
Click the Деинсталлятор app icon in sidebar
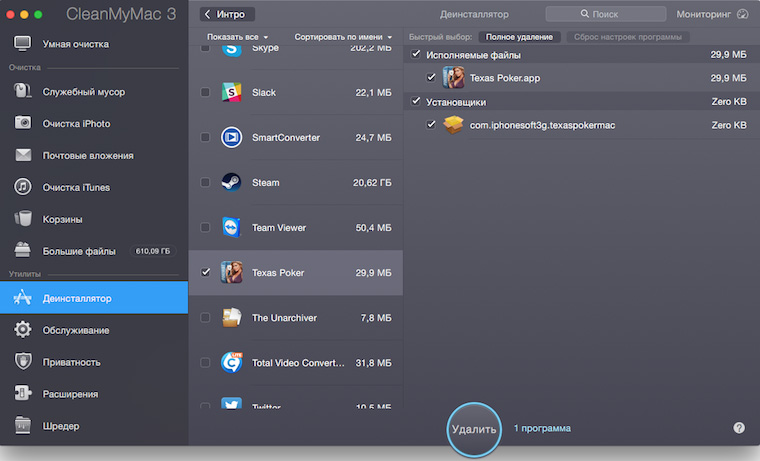point(23,298)
